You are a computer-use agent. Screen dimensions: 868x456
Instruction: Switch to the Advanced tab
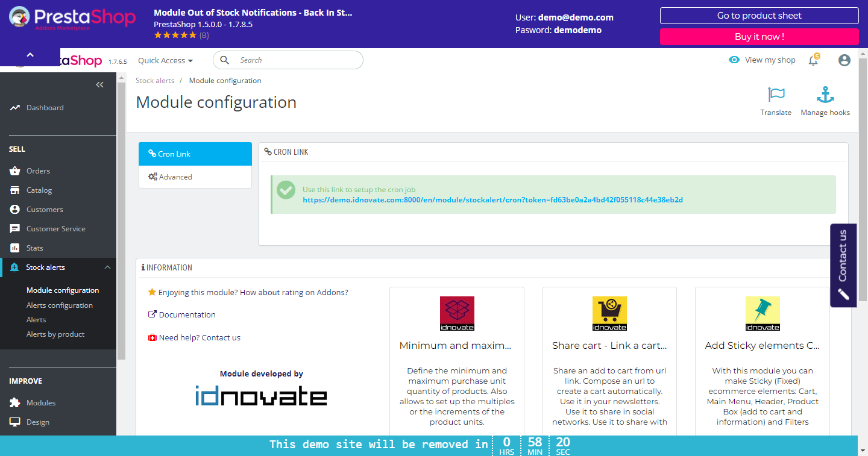click(195, 177)
